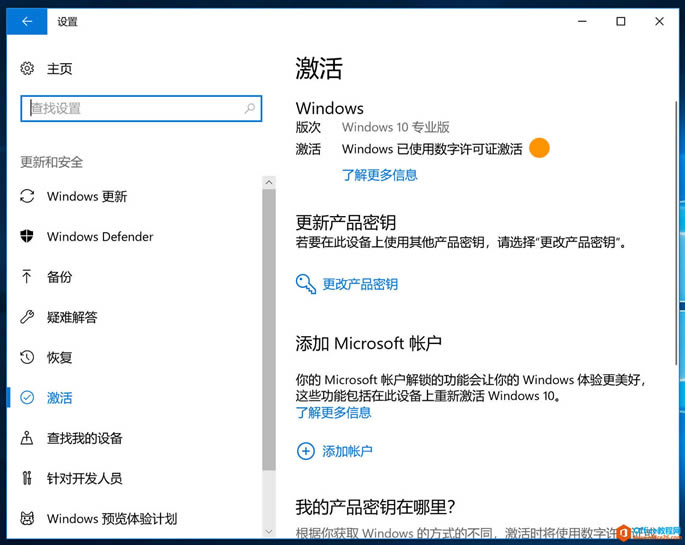Click the Windows 预览体验计划 cat icon
The height and width of the screenshot is (545, 685).
(x=27, y=518)
